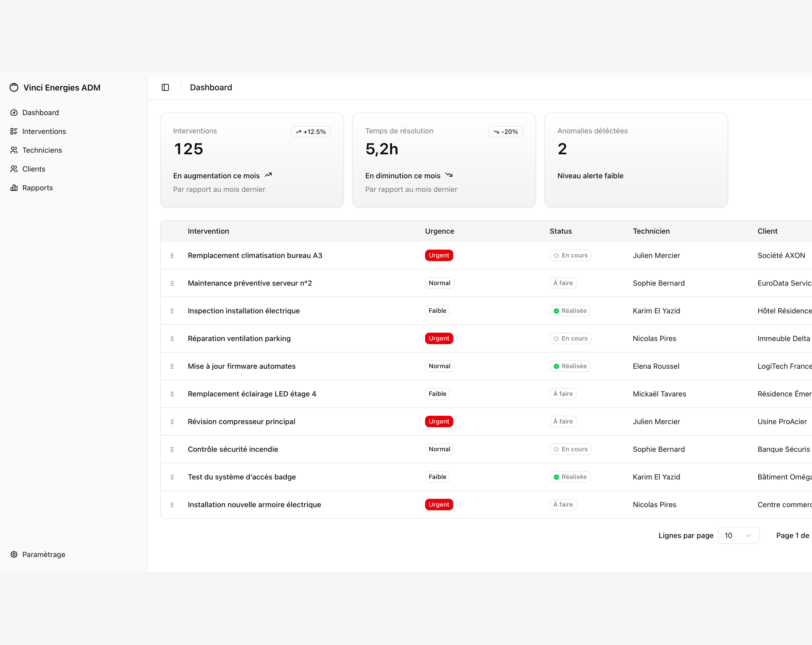Click the upward trend arrow after En augmentation ce mois

(268, 175)
